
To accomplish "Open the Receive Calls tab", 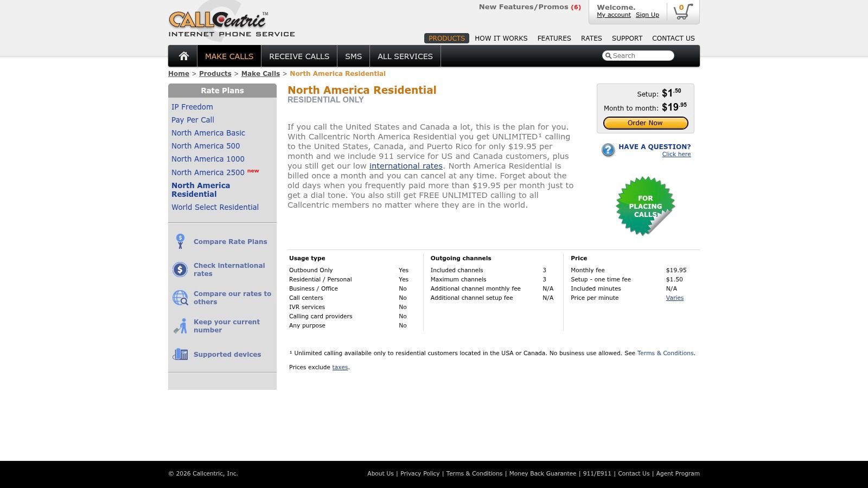I will pos(299,56).
